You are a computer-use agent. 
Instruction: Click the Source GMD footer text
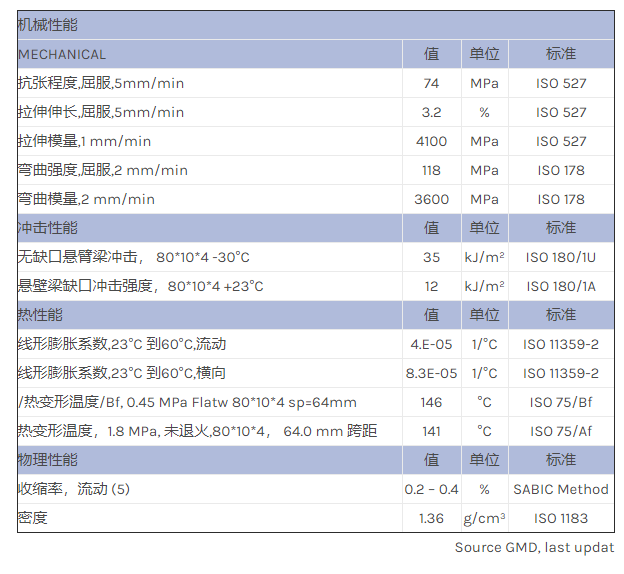click(534, 547)
